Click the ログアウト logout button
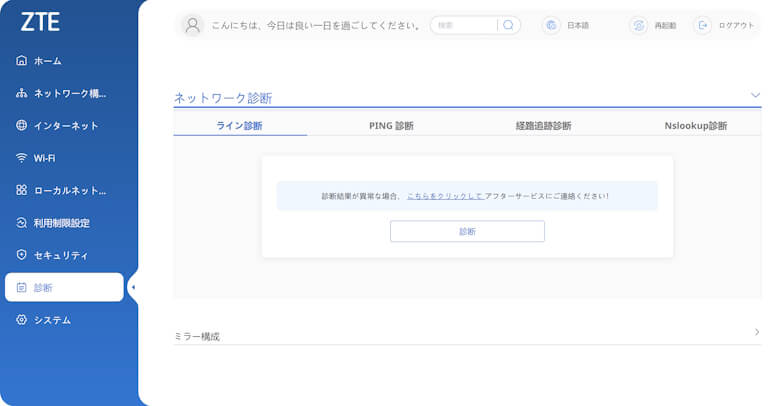This screenshot has height=406, width=780. tap(726, 25)
